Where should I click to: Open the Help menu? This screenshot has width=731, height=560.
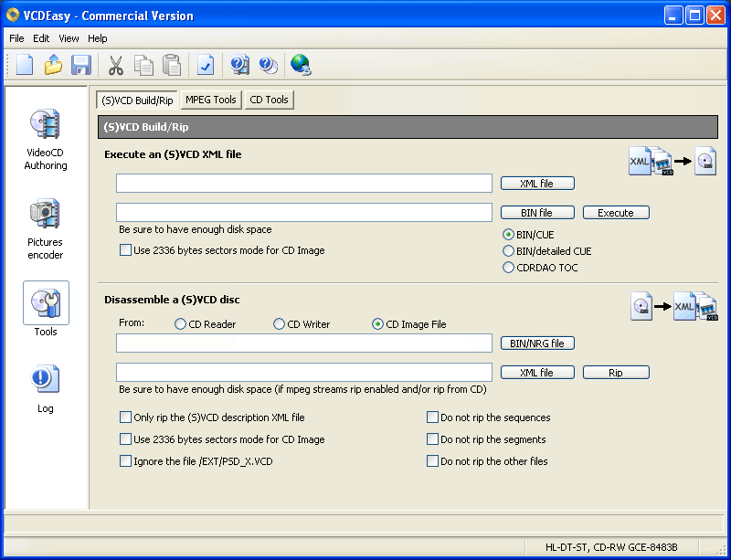(98, 38)
